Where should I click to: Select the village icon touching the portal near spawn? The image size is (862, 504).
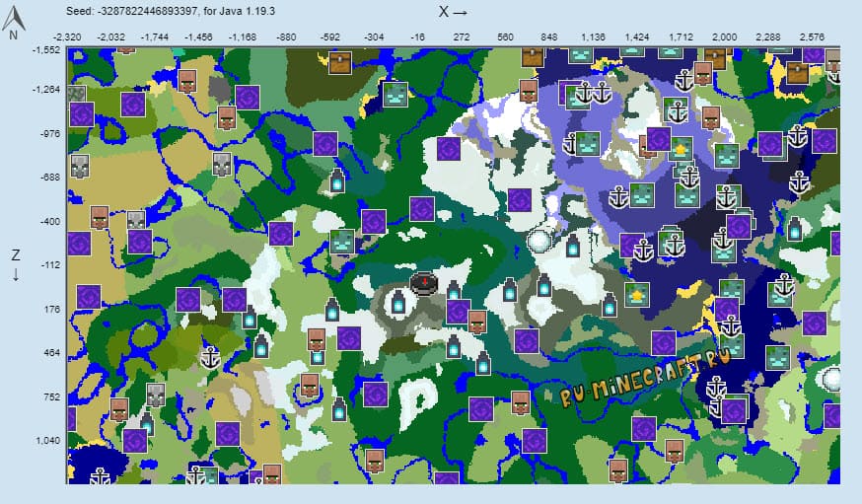click(477, 322)
